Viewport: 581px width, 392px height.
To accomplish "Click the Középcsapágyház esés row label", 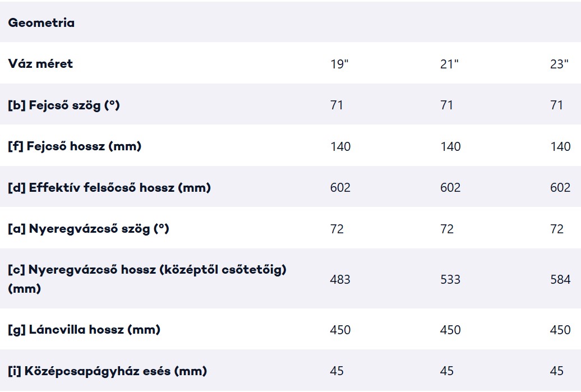I will click(x=108, y=371).
